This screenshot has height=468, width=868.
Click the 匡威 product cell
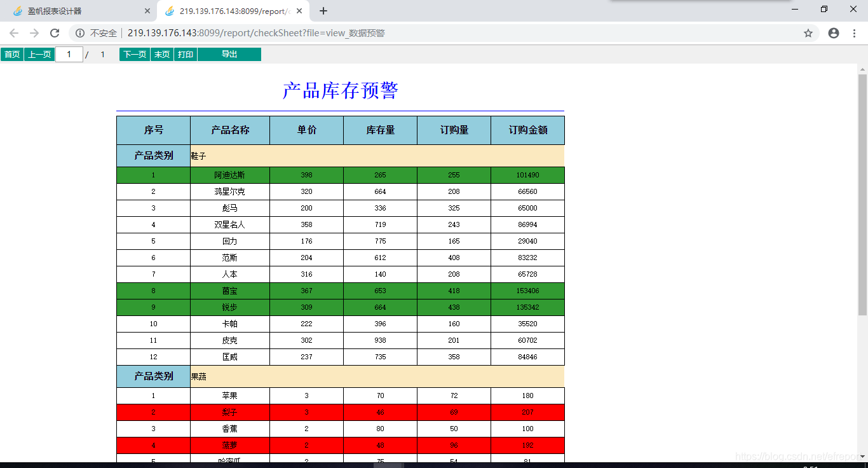(230, 357)
